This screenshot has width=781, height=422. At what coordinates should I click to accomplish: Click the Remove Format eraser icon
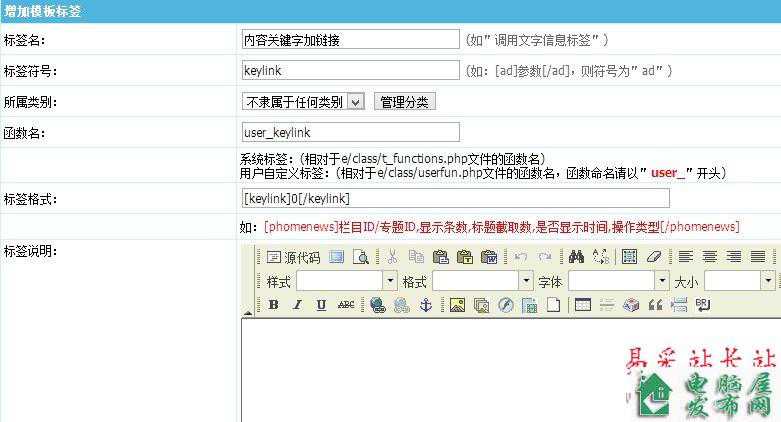click(x=653, y=257)
